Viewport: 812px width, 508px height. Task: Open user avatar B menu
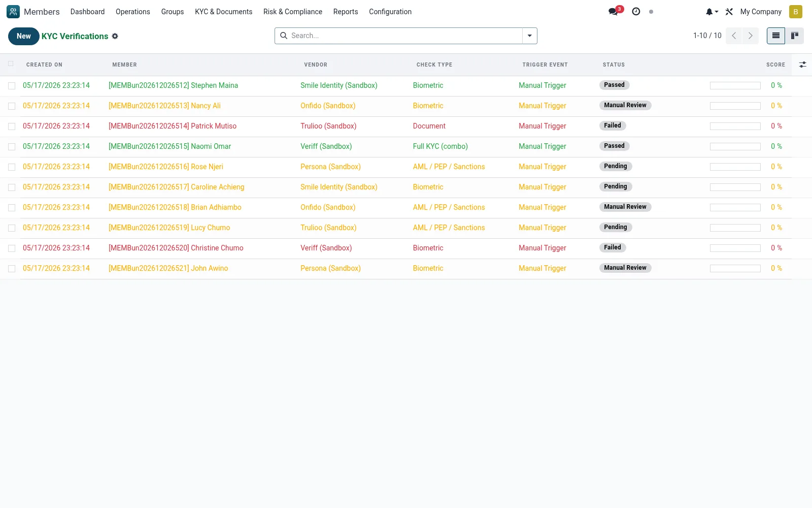click(796, 12)
